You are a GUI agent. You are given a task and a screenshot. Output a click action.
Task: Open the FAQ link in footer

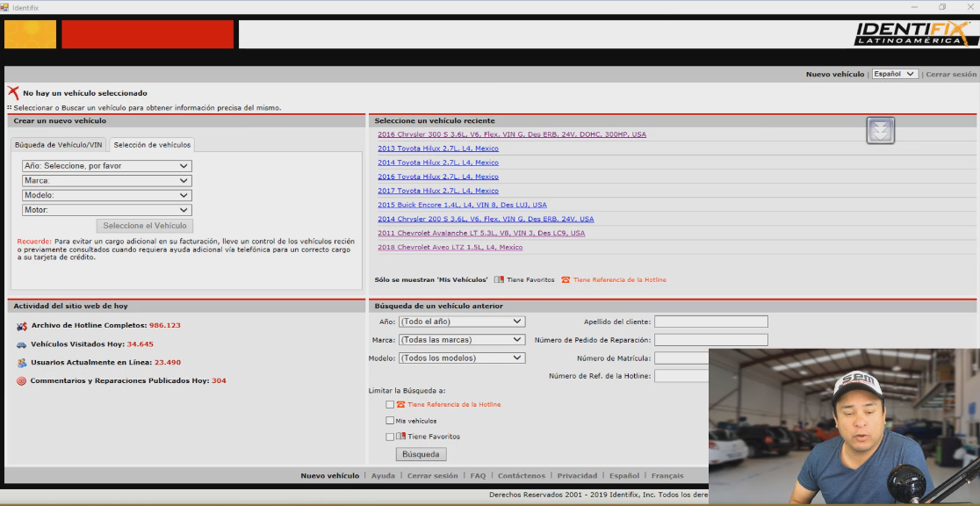pos(478,476)
